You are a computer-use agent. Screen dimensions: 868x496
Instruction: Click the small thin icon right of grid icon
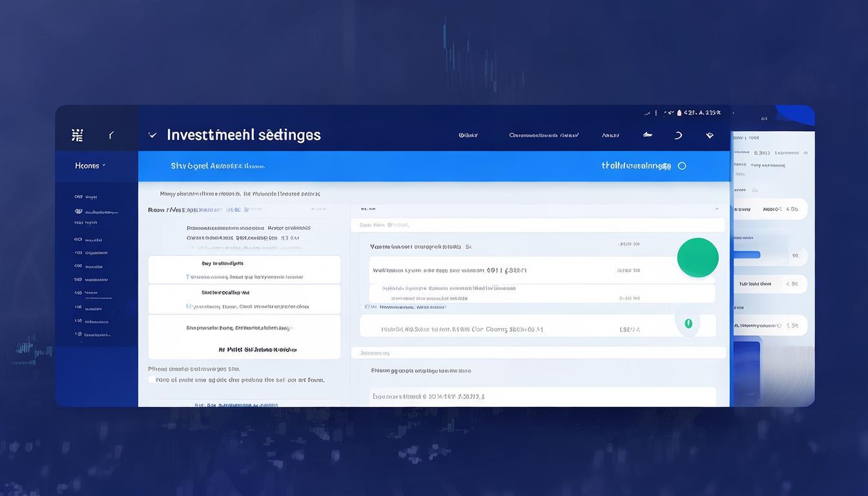pos(111,135)
